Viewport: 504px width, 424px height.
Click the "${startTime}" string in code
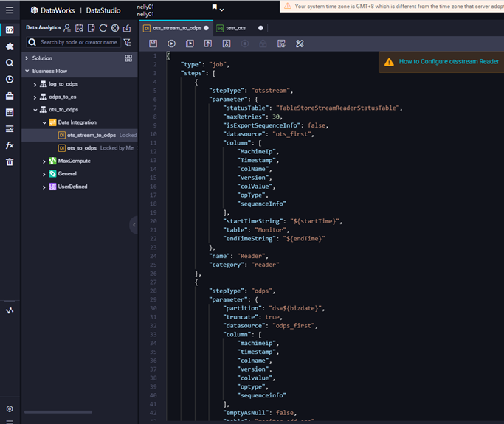(316, 221)
